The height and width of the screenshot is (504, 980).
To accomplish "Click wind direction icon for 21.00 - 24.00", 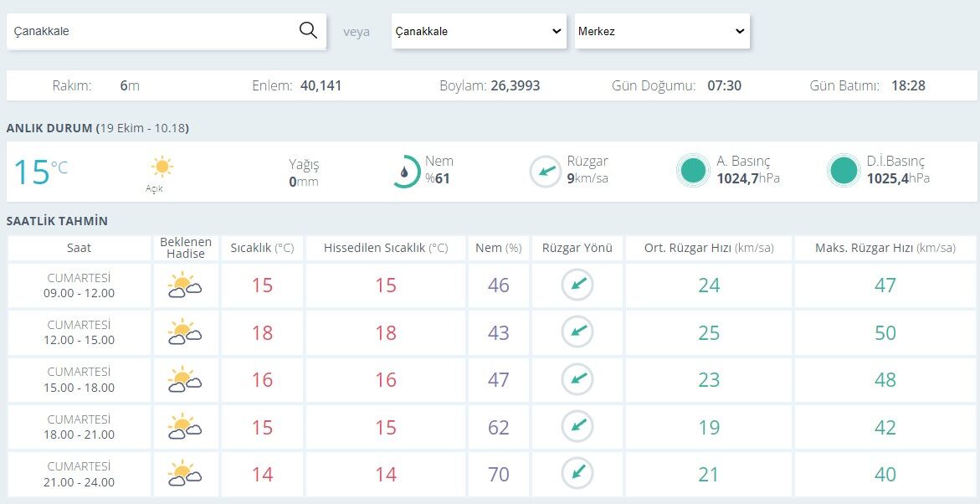I will pyautogui.click(x=577, y=473).
